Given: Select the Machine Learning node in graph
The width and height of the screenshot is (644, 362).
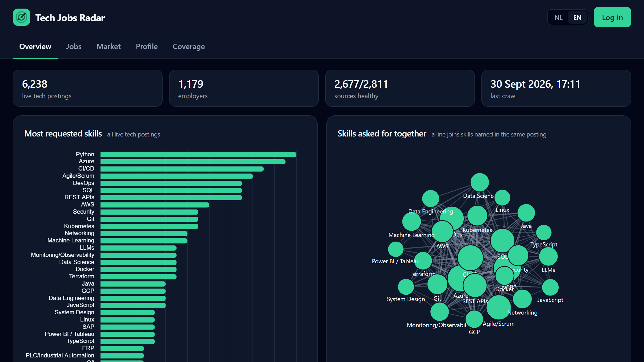Looking at the screenshot, I should [x=412, y=221].
